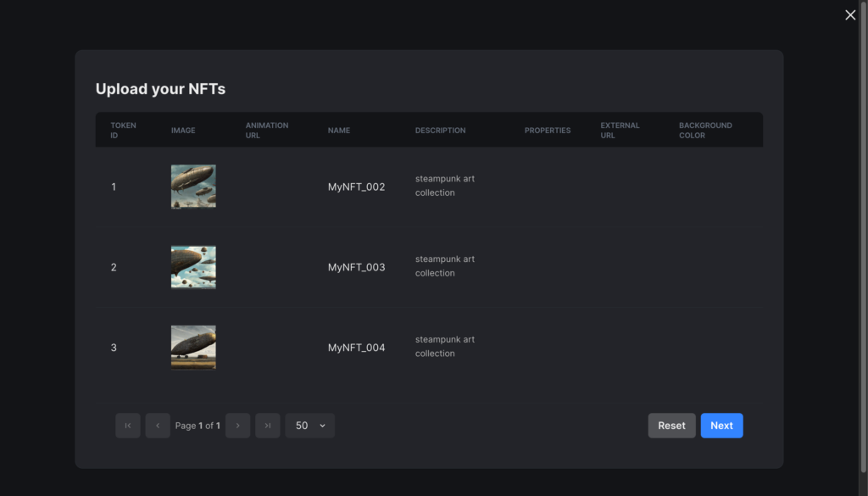
Task: Select the MyNFT_003 name cell
Action: 356,267
